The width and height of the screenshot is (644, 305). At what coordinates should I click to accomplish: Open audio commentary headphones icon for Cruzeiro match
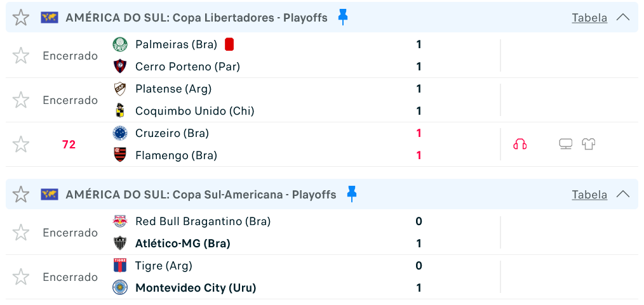[x=520, y=145]
